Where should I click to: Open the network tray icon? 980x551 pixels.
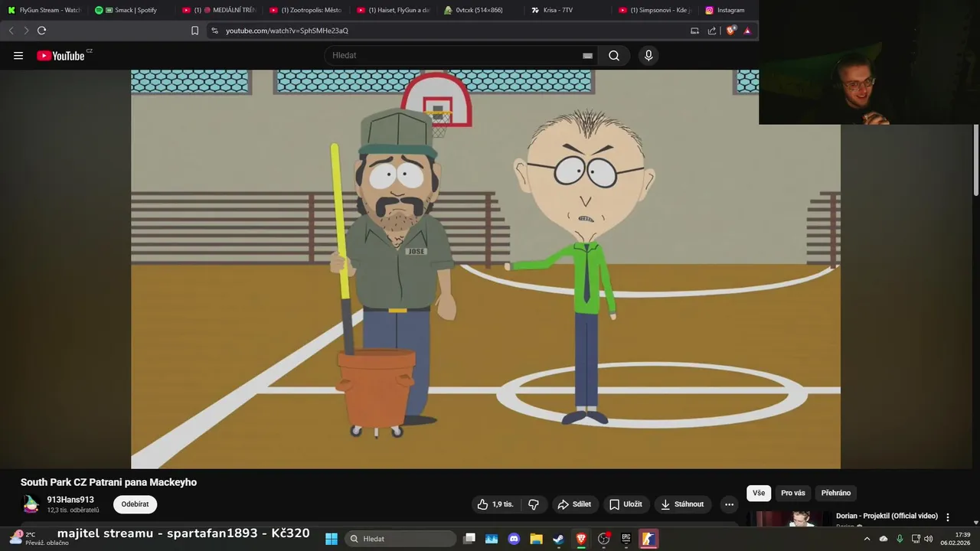(x=916, y=539)
